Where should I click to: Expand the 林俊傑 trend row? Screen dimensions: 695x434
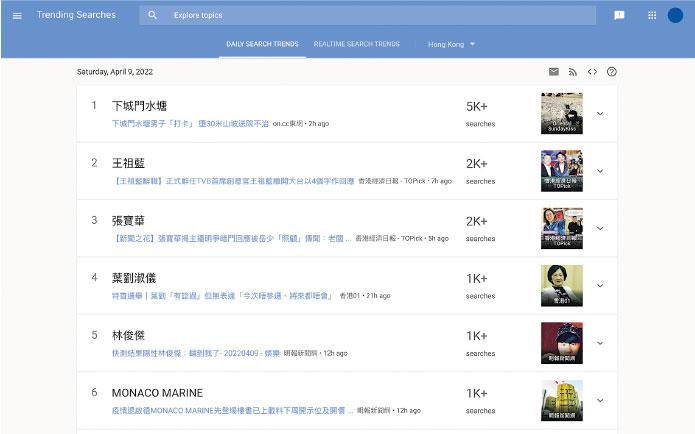click(600, 343)
